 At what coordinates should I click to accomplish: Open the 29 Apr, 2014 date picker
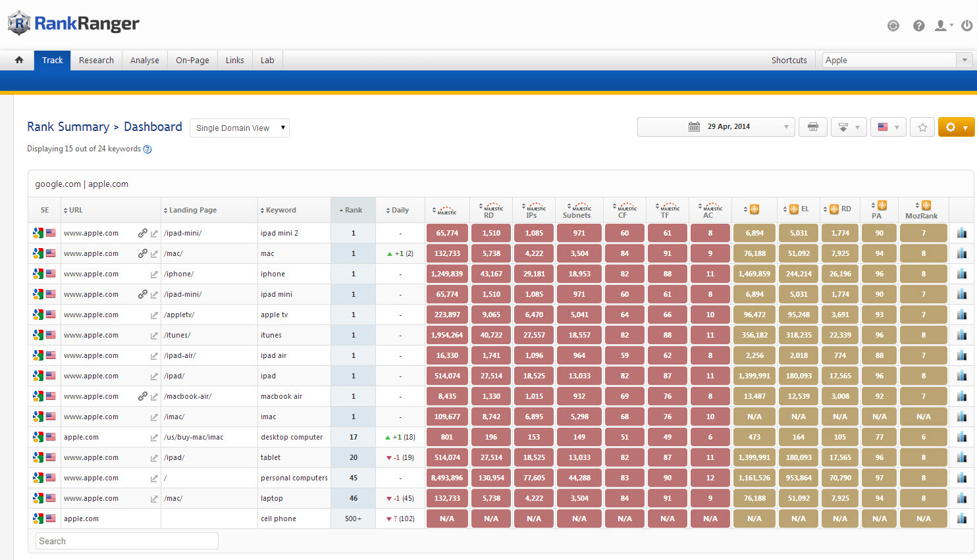(716, 127)
